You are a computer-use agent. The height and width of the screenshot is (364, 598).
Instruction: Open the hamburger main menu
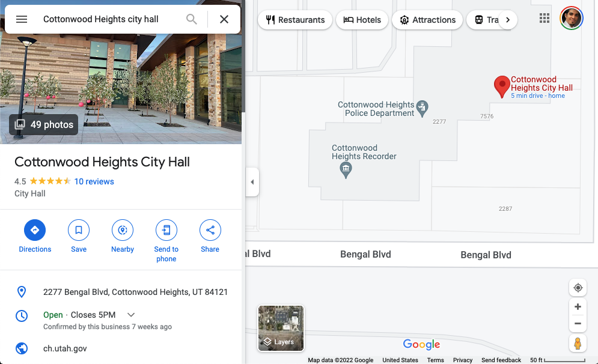(22, 19)
